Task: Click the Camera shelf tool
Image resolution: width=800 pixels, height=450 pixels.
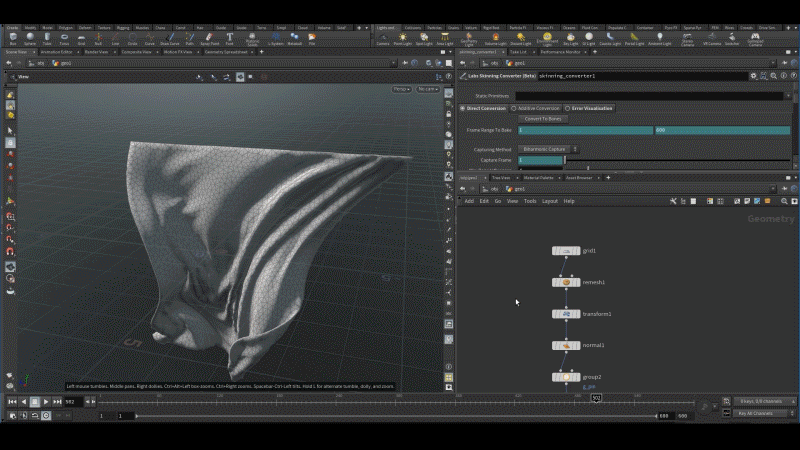Action: [382, 39]
